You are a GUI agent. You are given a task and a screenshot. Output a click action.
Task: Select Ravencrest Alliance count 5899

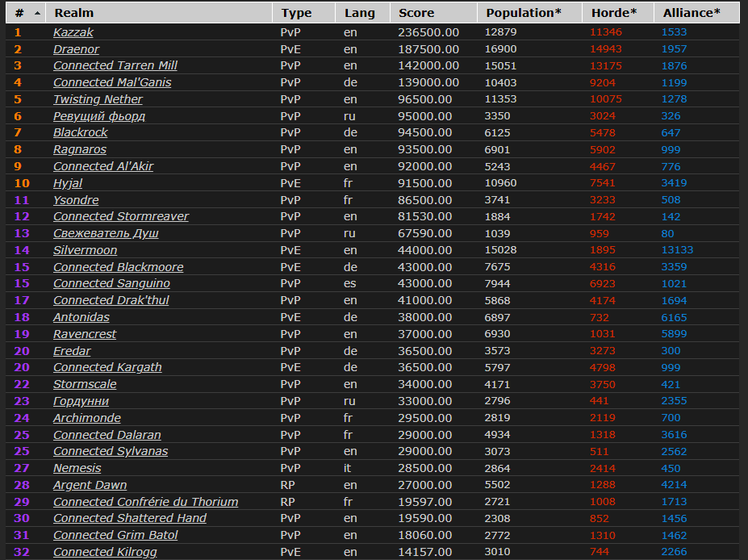tap(674, 334)
